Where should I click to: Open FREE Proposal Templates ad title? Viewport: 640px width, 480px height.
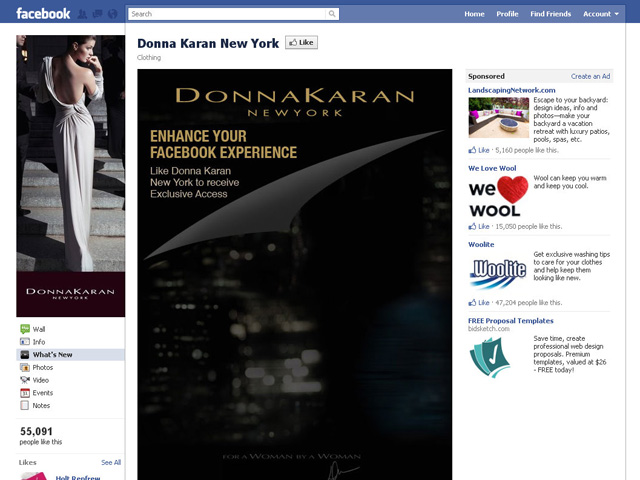(511, 321)
